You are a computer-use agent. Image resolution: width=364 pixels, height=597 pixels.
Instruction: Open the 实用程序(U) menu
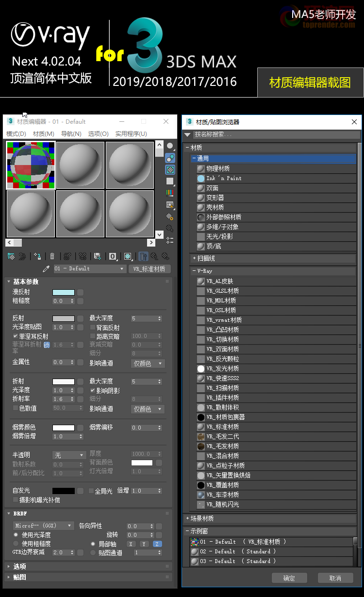click(x=131, y=134)
